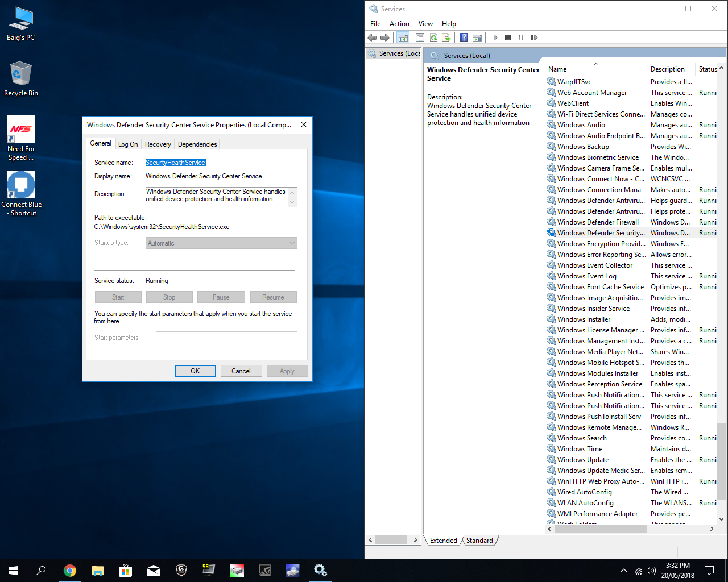Open Help via blue question mark icon

click(464, 38)
